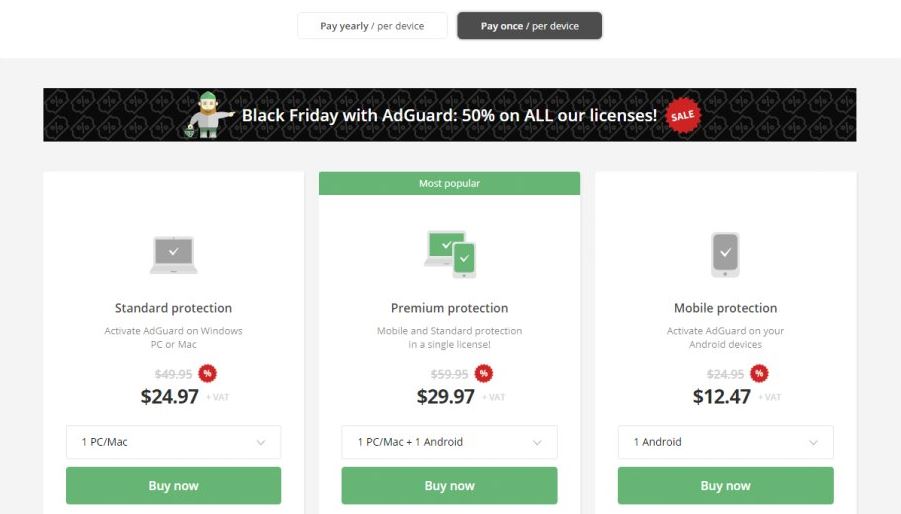Click the red discount badge beside $24.95
Image resolution: width=901 pixels, height=514 pixels.
point(759,374)
